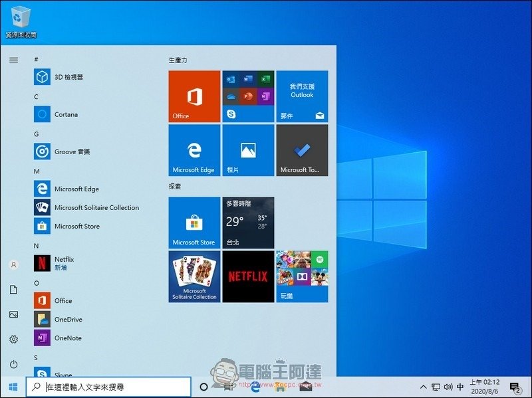Open the weather tile for 台北

tap(248, 223)
